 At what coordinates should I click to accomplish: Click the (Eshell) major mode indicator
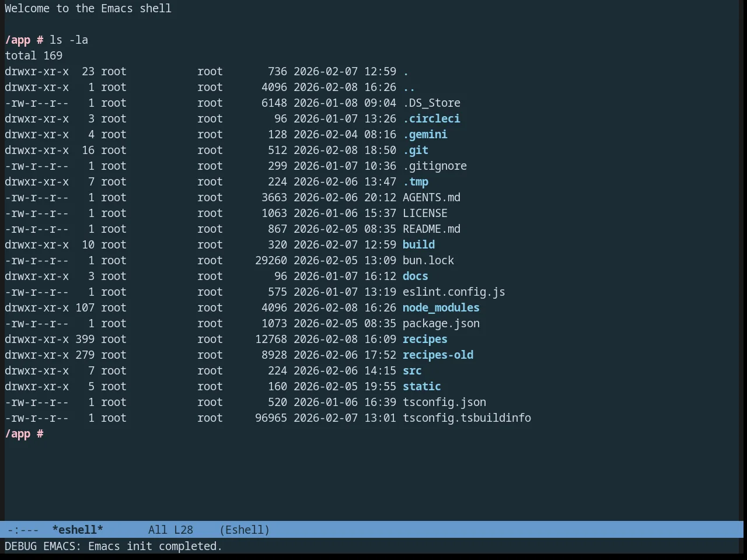(245, 530)
